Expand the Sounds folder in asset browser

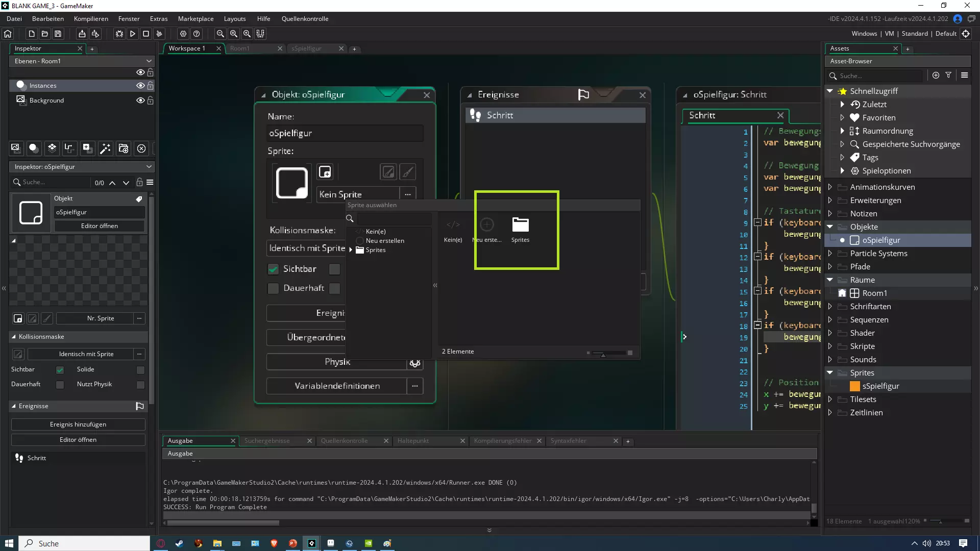click(x=830, y=360)
